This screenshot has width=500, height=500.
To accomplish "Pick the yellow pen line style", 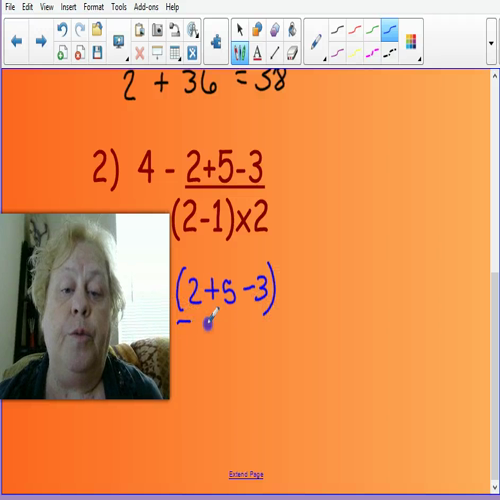I will pos(355,53).
